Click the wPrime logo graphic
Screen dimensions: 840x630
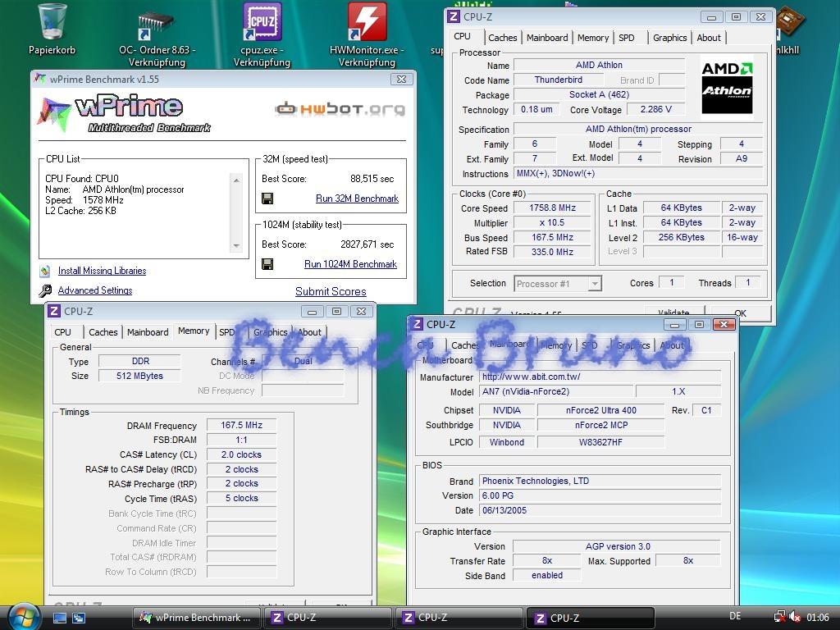pyautogui.click(x=125, y=113)
